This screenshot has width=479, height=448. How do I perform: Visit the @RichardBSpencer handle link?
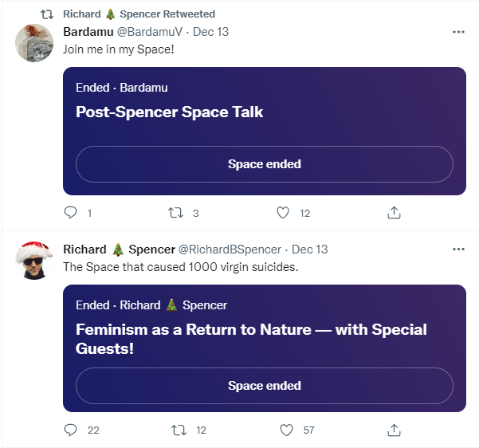click(x=230, y=250)
